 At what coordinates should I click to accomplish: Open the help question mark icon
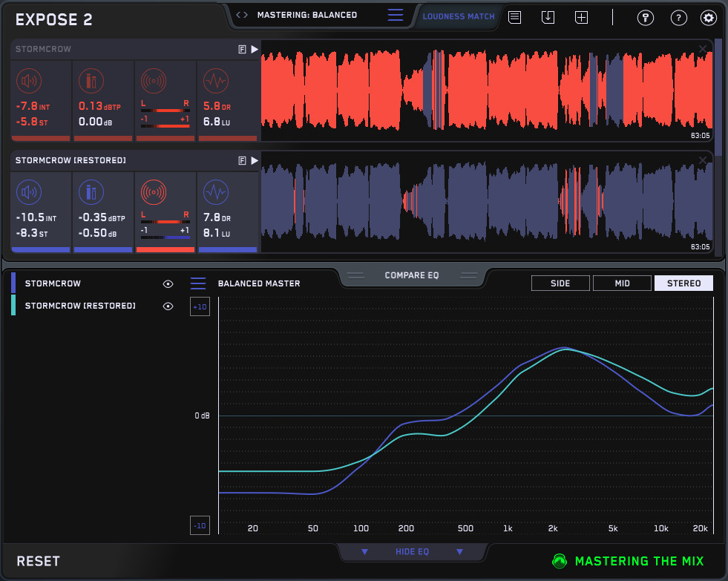[679, 18]
